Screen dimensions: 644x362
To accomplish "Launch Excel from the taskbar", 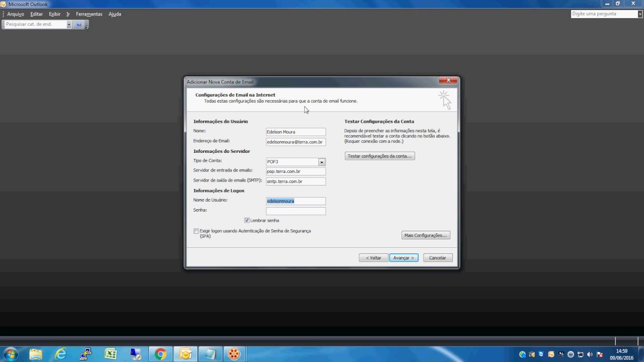I will coord(111,354).
